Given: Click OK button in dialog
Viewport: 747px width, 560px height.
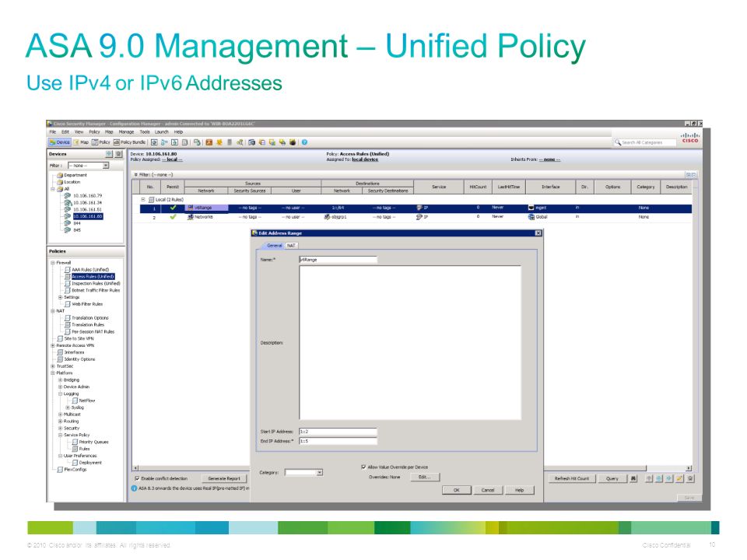Looking at the screenshot, I should tap(457, 490).
